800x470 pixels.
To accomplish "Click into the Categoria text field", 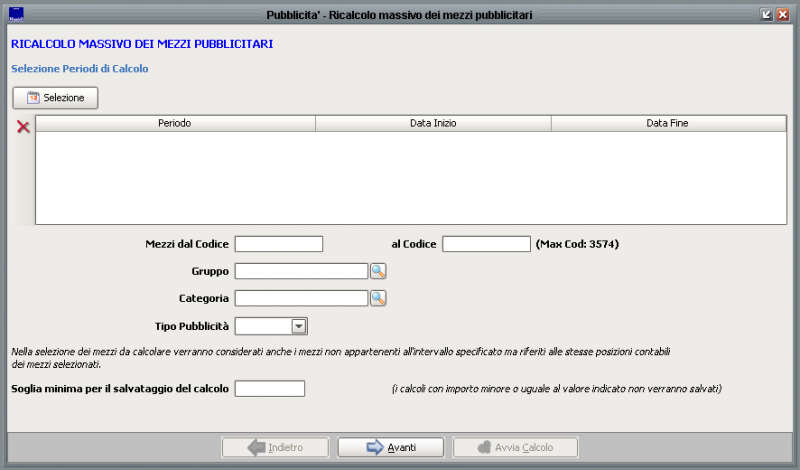I will pyautogui.click(x=301, y=298).
